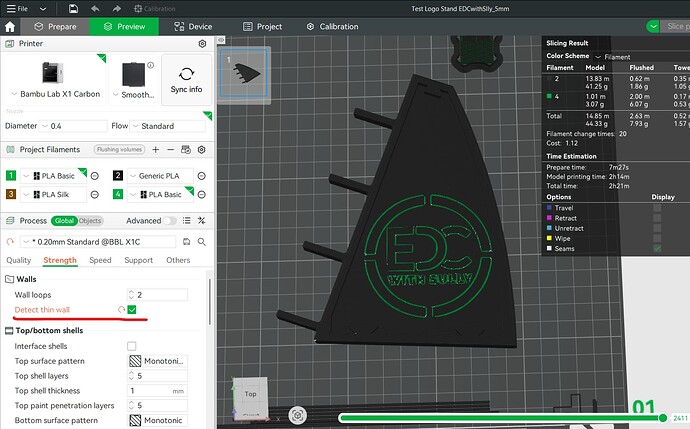This screenshot has height=429, width=690.
Task: Switch to the Preview tab
Action: [x=124, y=27]
